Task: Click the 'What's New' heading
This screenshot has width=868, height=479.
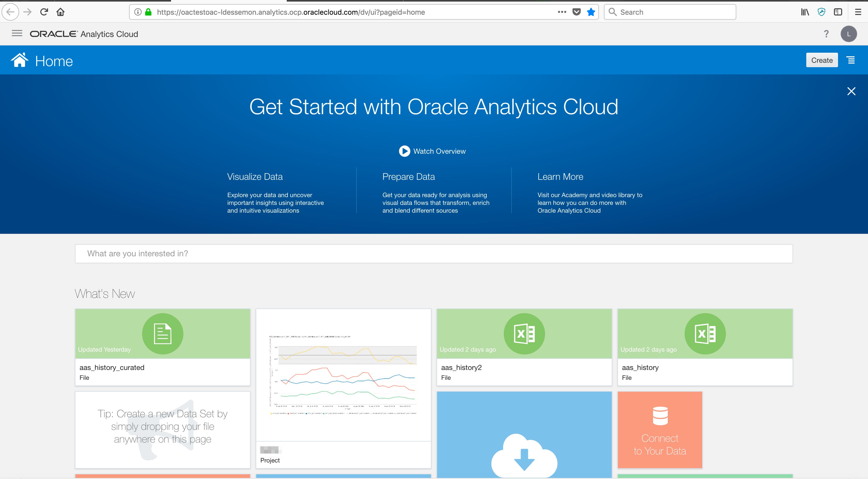Action: coord(104,293)
